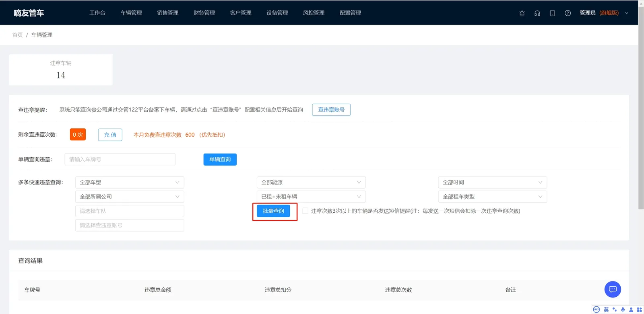The height and width of the screenshot is (314, 644).
Task: Open the alarm notifications icon
Action: 522,13
